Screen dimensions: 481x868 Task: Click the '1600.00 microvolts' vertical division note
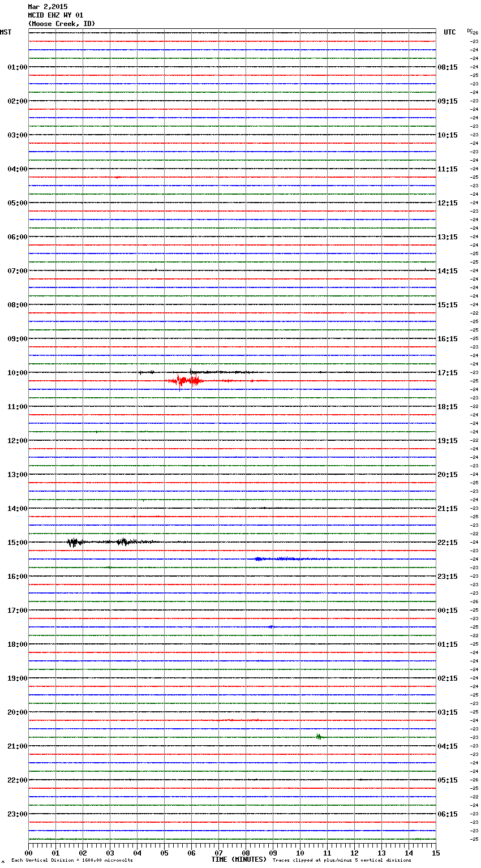(108, 860)
